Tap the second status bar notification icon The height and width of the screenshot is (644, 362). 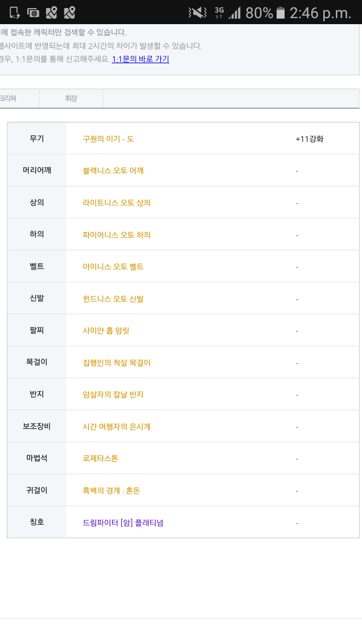click(x=33, y=13)
